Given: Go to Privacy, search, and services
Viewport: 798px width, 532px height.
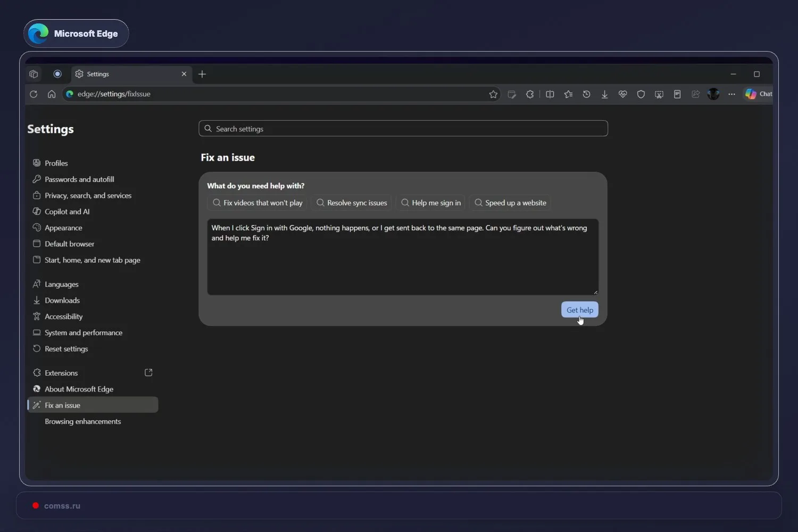Looking at the screenshot, I should click(x=93, y=196).
